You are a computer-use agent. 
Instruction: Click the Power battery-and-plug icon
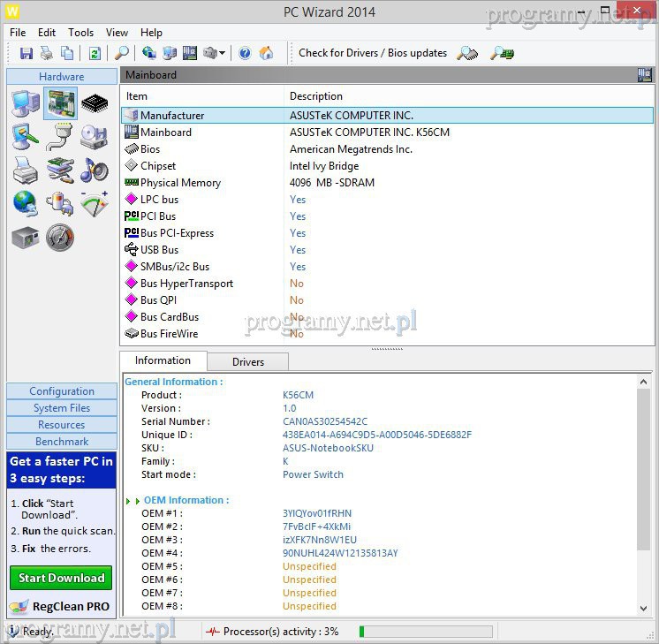pyautogui.click(x=60, y=203)
